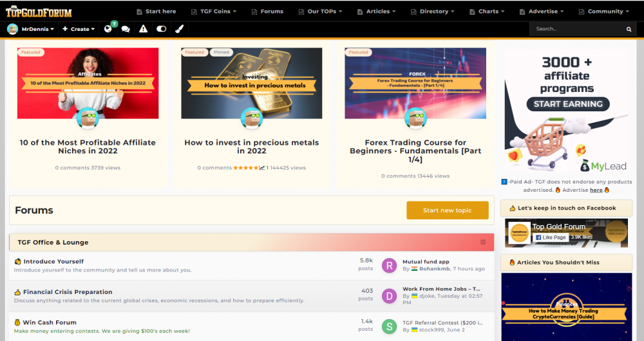Click into the Search field
This screenshot has width=644, height=341.
[x=577, y=29]
